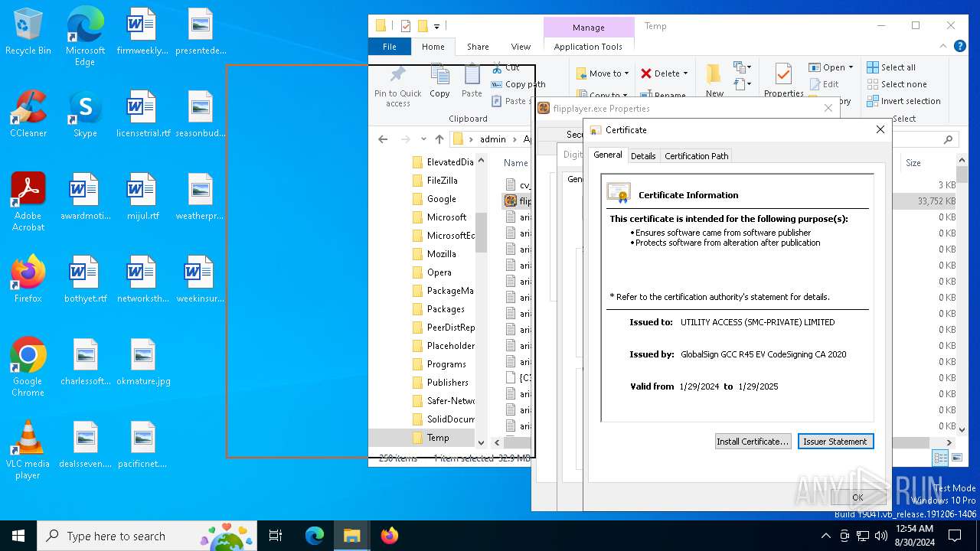The height and width of the screenshot is (551, 980).
Task: Open the File menu in Explorer
Action: tap(390, 47)
